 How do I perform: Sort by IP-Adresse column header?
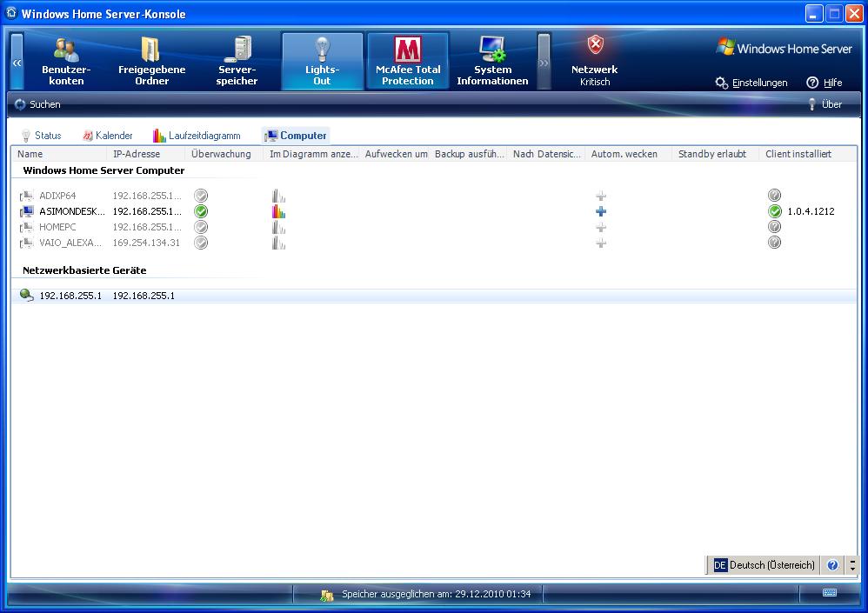[145, 154]
